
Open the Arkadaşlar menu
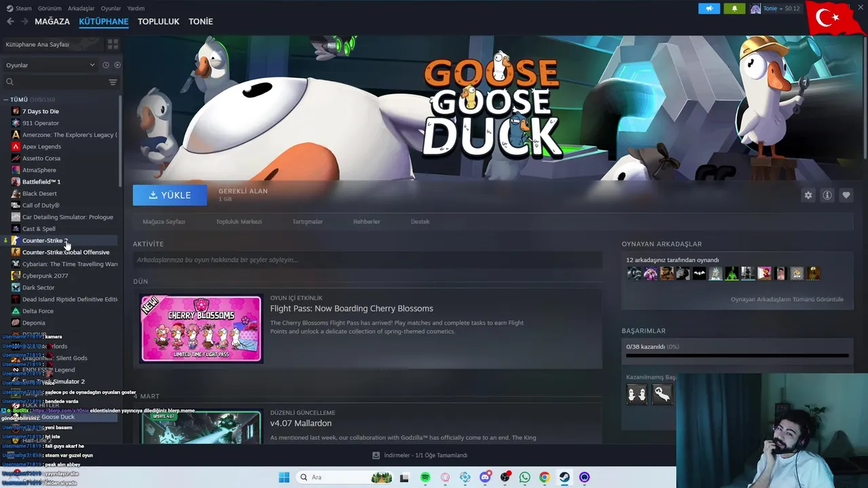(81, 8)
